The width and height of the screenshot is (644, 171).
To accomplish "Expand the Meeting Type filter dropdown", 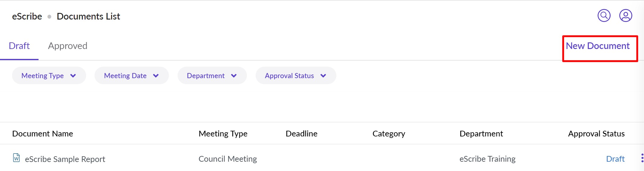I will (49, 76).
